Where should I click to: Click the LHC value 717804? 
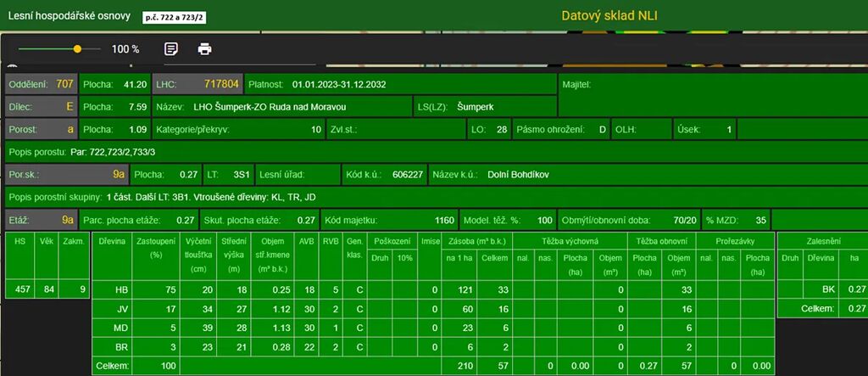(221, 85)
